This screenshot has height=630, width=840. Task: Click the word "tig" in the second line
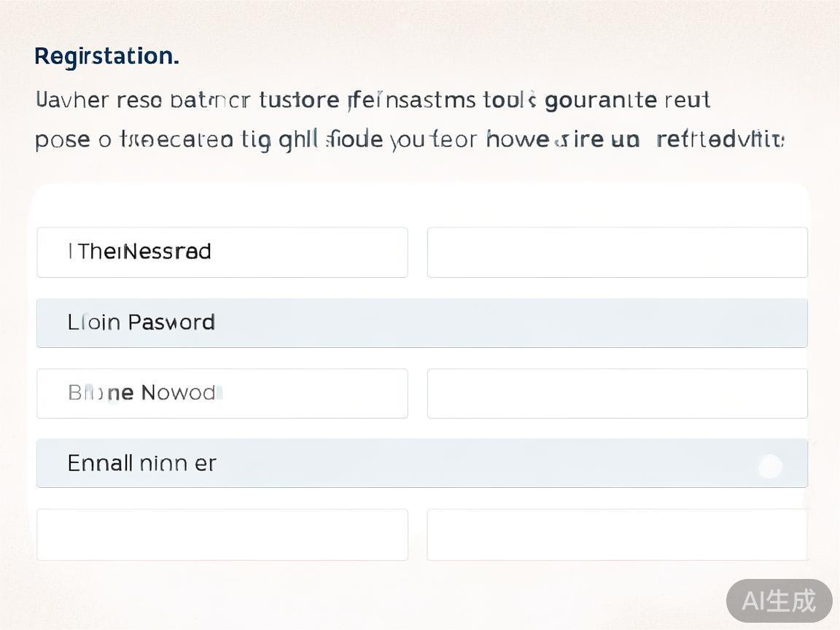point(255,139)
